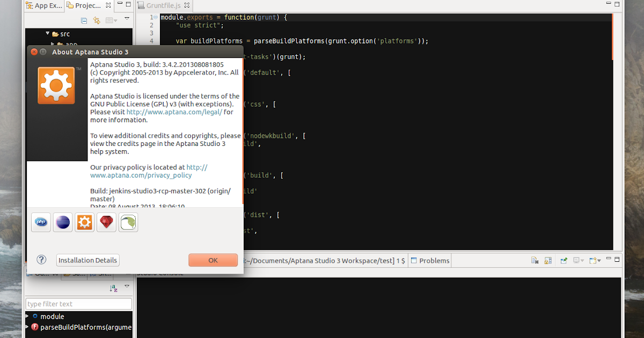The image size is (644, 338).
Task: Expand the parseBuildPlatforms outline node
Action: click(27, 327)
